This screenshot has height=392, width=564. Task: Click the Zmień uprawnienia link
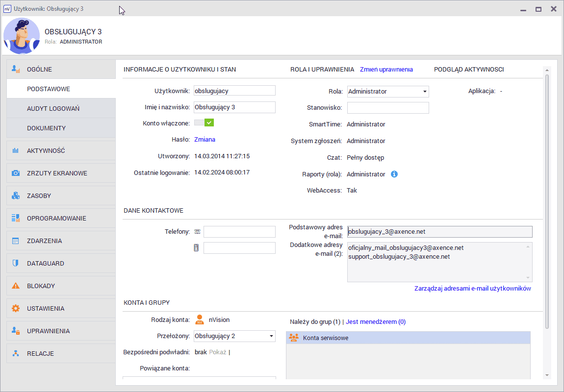(386, 70)
